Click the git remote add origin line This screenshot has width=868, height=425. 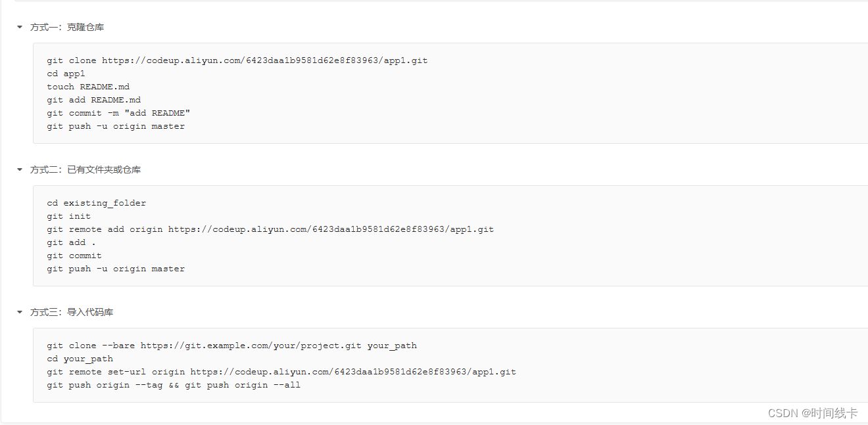pyautogui.click(x=270, y=229)
